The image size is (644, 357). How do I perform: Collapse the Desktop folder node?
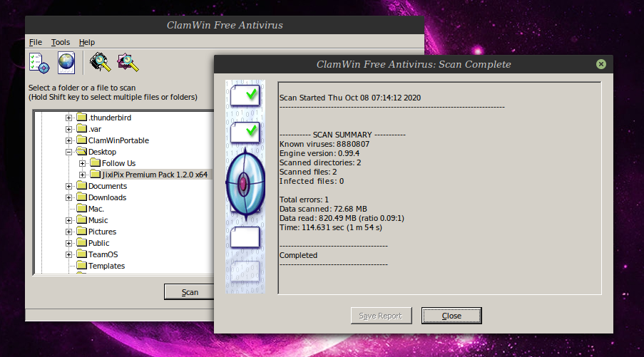click(68, 152)
